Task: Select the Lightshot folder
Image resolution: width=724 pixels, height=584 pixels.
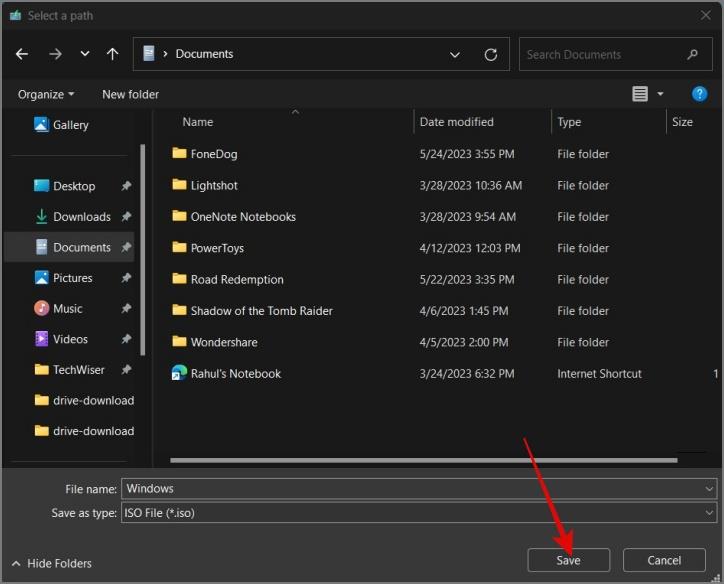Action: (214, 185)
